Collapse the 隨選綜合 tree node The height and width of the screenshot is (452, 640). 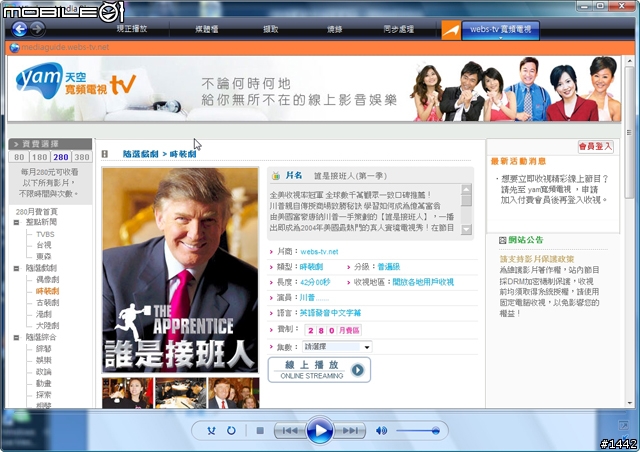coord(16,337)
